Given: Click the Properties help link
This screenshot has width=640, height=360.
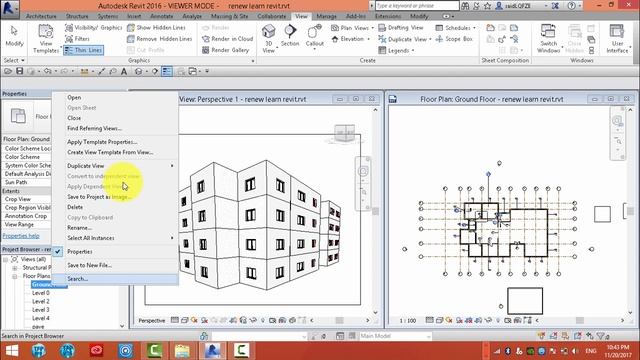Looking at the screenshot, I should point(21,236).
